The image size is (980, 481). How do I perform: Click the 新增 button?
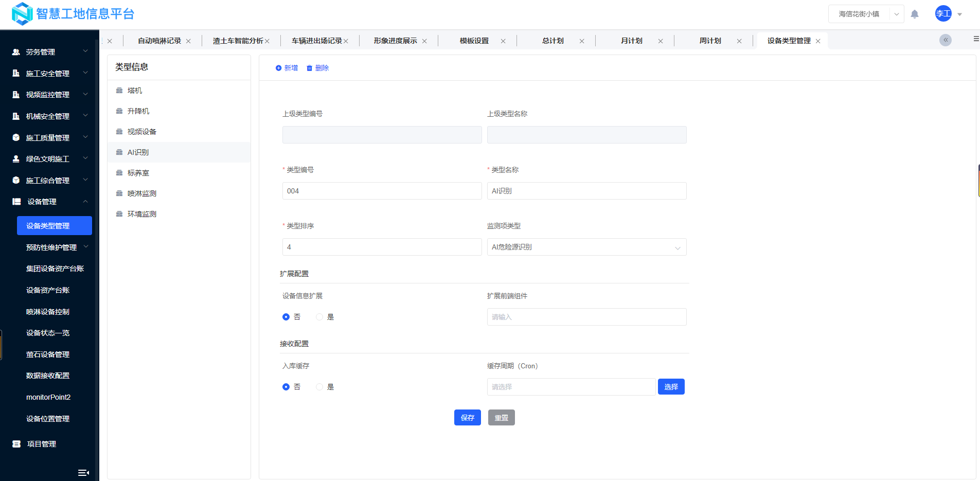pos(287,68)
